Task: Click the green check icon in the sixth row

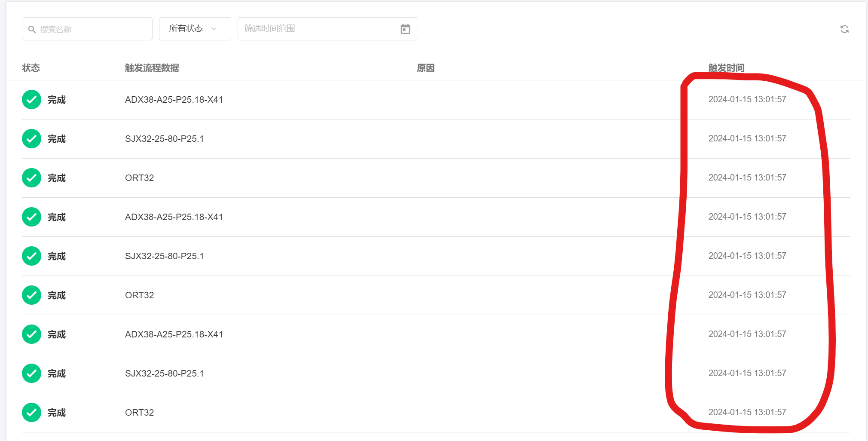Action: point(31,295)
